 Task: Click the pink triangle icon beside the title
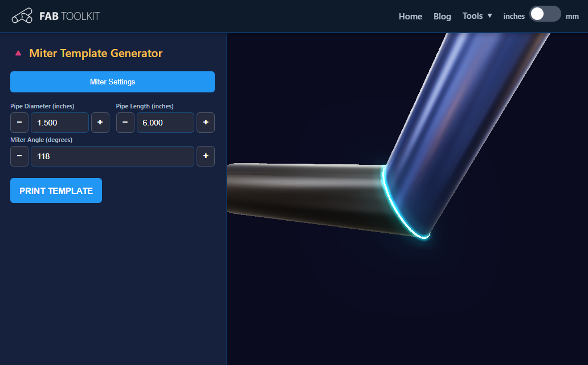click(x=17, y=53)
